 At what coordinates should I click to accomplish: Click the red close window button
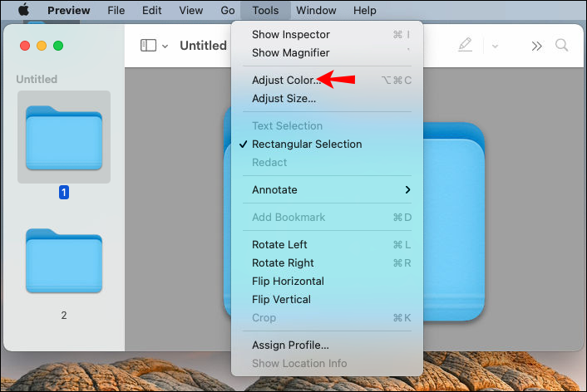click(x=26, y=46)
